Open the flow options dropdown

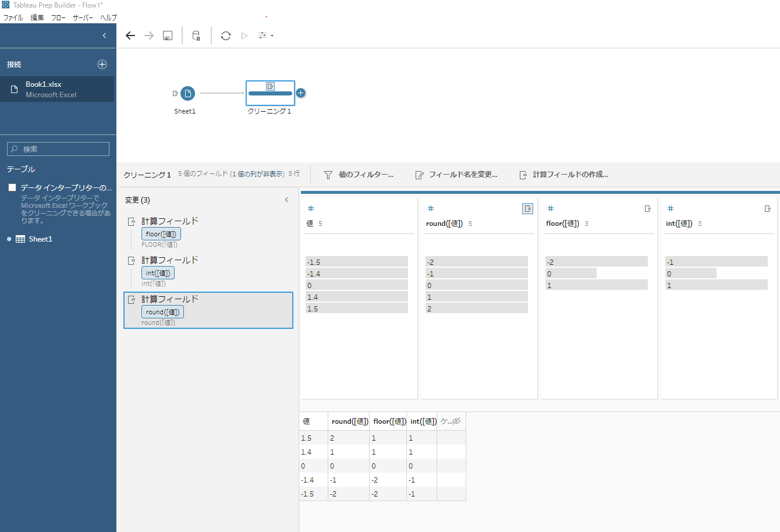click(x=266, y=36)
